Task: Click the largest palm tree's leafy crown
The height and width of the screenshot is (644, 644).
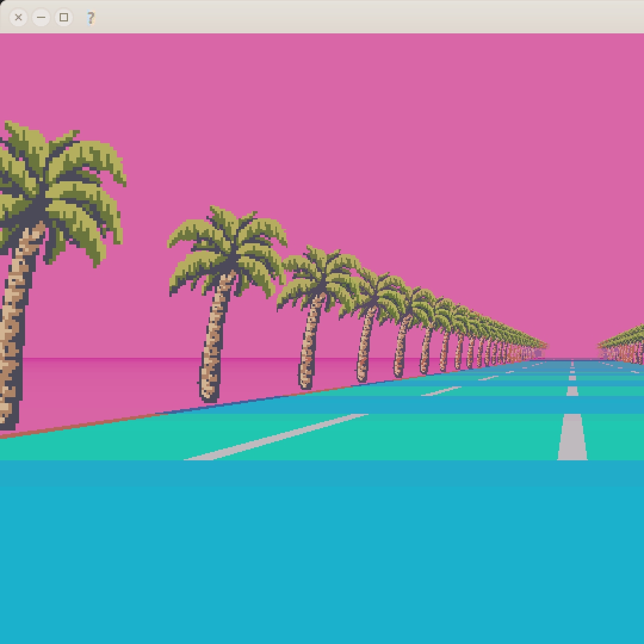Action: (61, 189)
